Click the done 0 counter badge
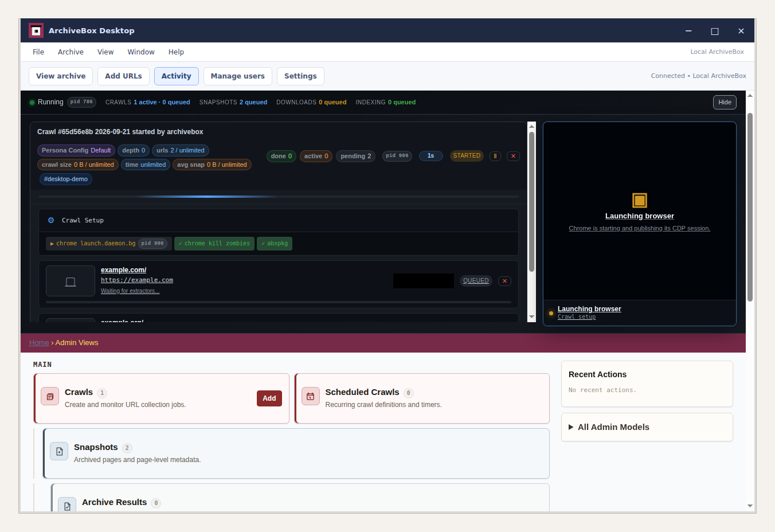This screenshot has height=532, width=775. point(281,156)
